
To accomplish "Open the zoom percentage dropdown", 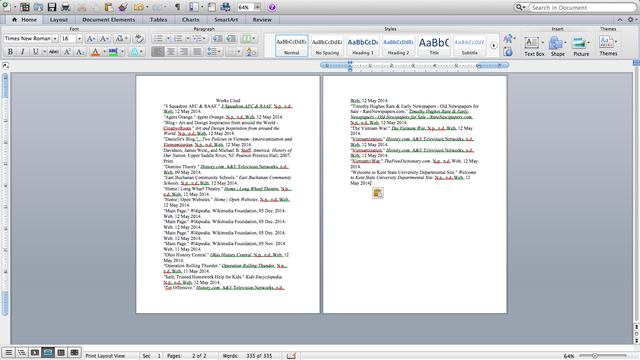I will click(257, 7).
